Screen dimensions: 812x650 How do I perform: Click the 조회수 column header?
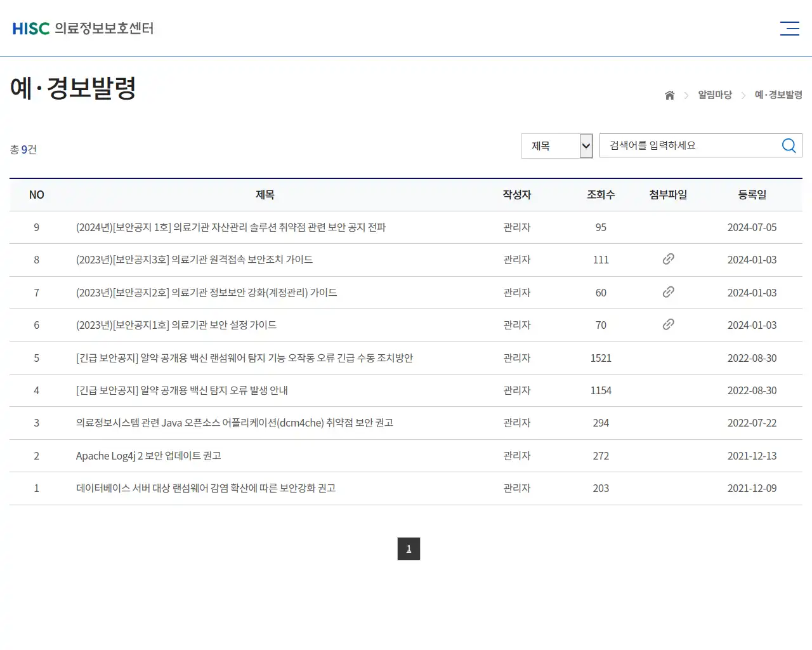point(601,195)
